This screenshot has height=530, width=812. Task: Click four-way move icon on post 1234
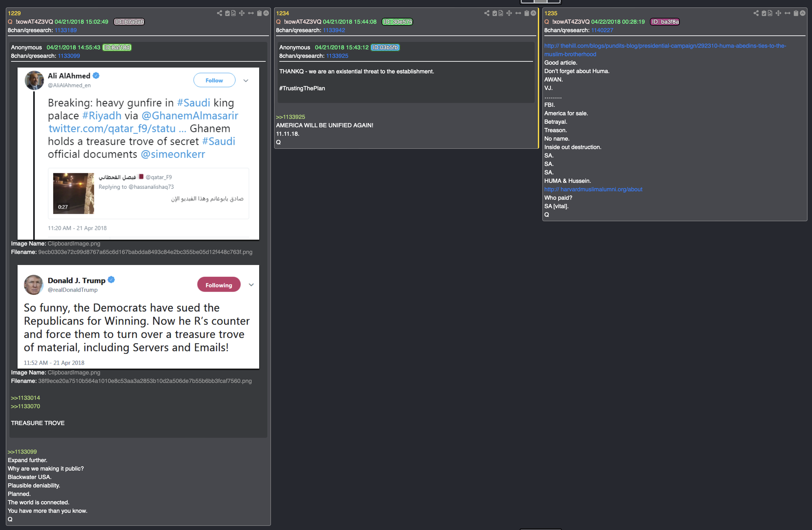pyautogui.click(x=509, y=13)
